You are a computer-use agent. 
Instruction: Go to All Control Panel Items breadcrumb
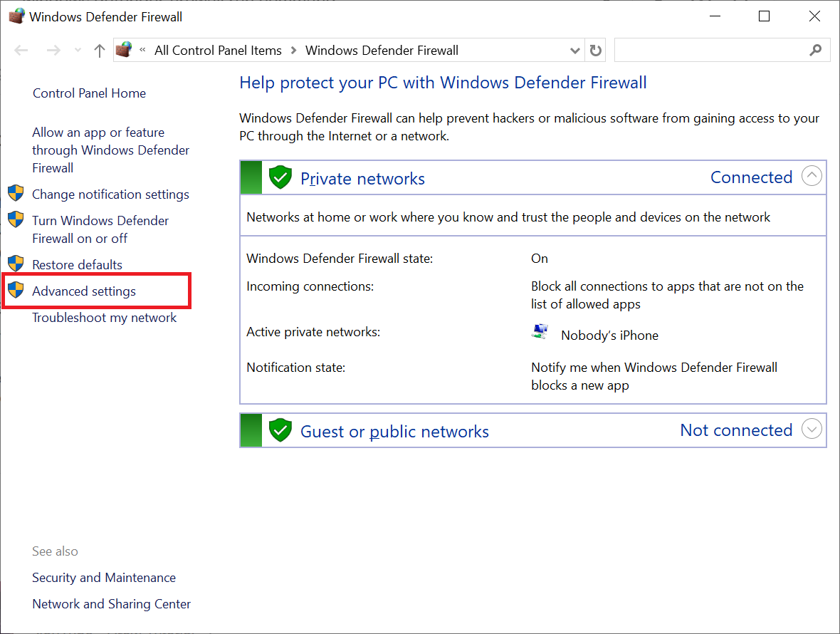[218, 50]
